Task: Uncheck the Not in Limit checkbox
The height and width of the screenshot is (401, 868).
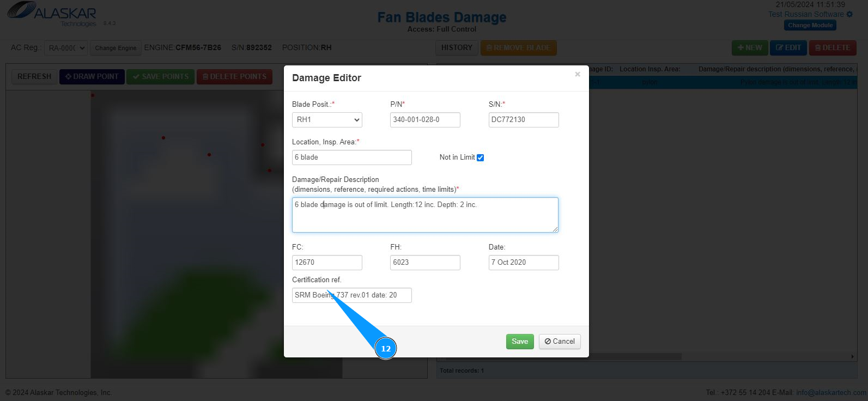Action: click(x=480, y=158)
